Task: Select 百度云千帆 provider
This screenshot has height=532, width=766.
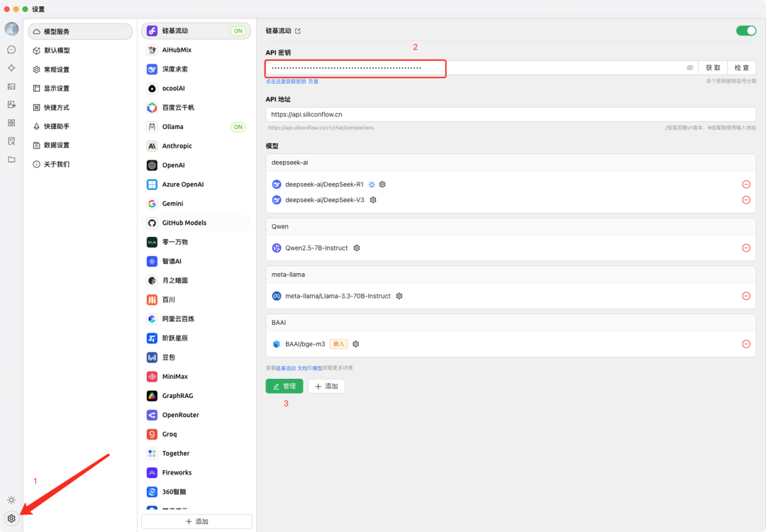Action: [196, 108]
